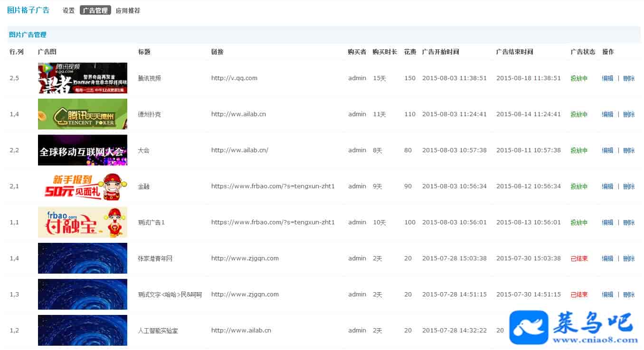Click the 图片格子广告 page title
Screen dimensions: 644x350
(28, 10)
